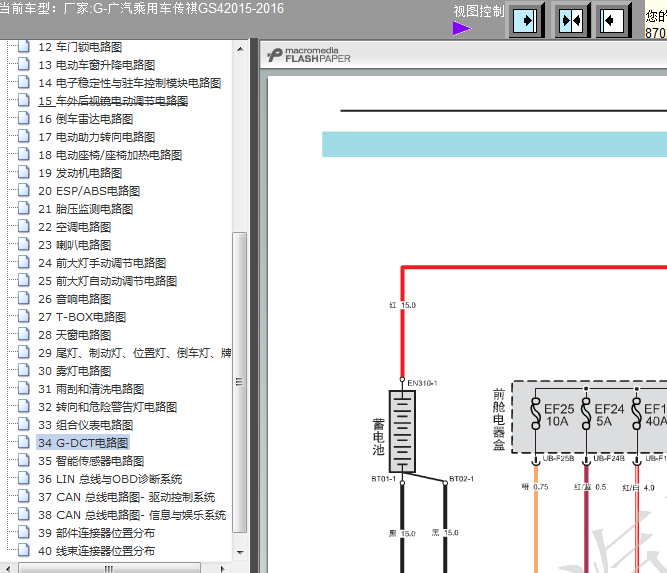The image size is (667, 573).
Task: Open 34 G-DCT电路图 tree item
Action: pos(83,443)
